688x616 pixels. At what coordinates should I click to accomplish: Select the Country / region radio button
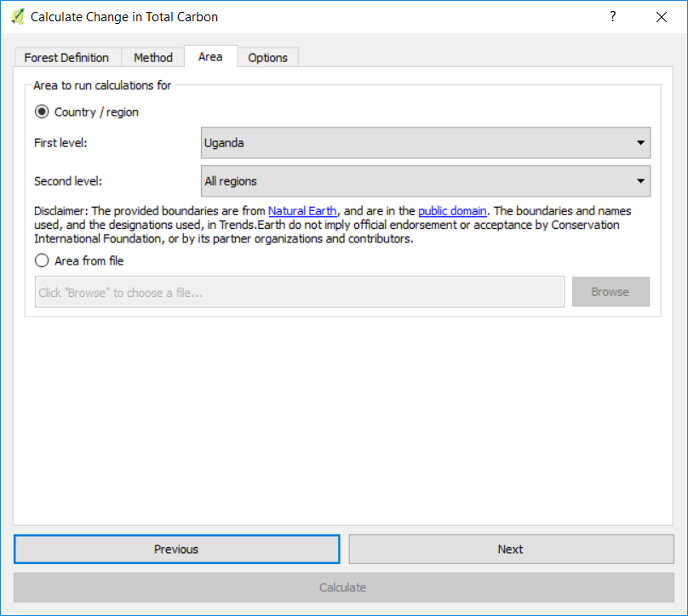(x=42, y=112)
